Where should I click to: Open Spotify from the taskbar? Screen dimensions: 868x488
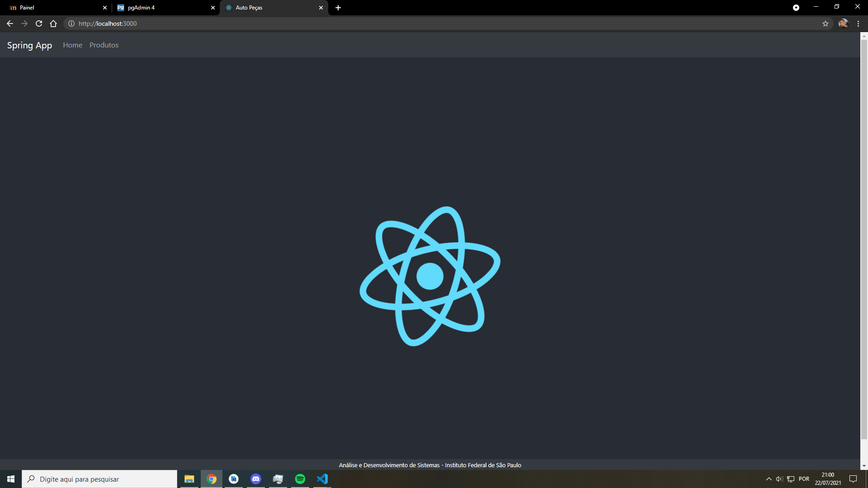click(300, 479)
